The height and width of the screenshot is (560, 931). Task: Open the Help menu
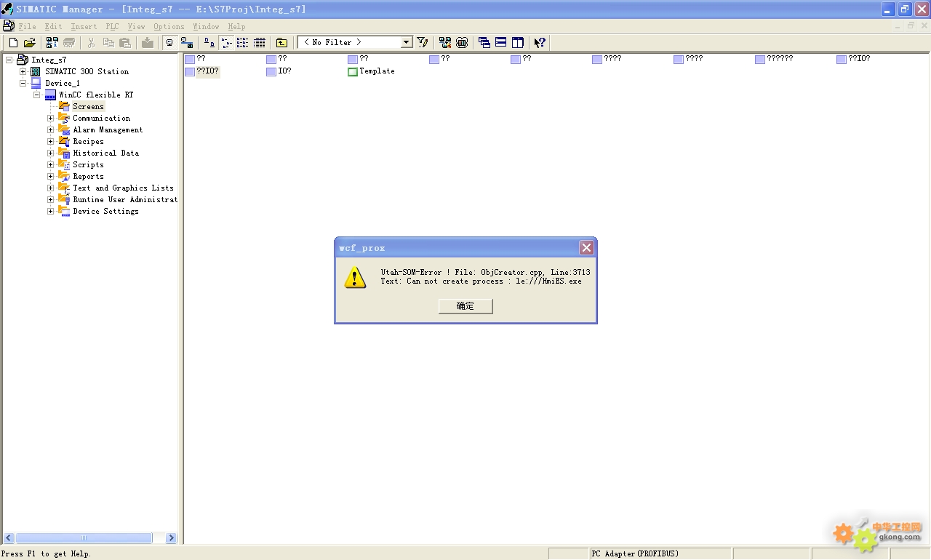point(236,26)
